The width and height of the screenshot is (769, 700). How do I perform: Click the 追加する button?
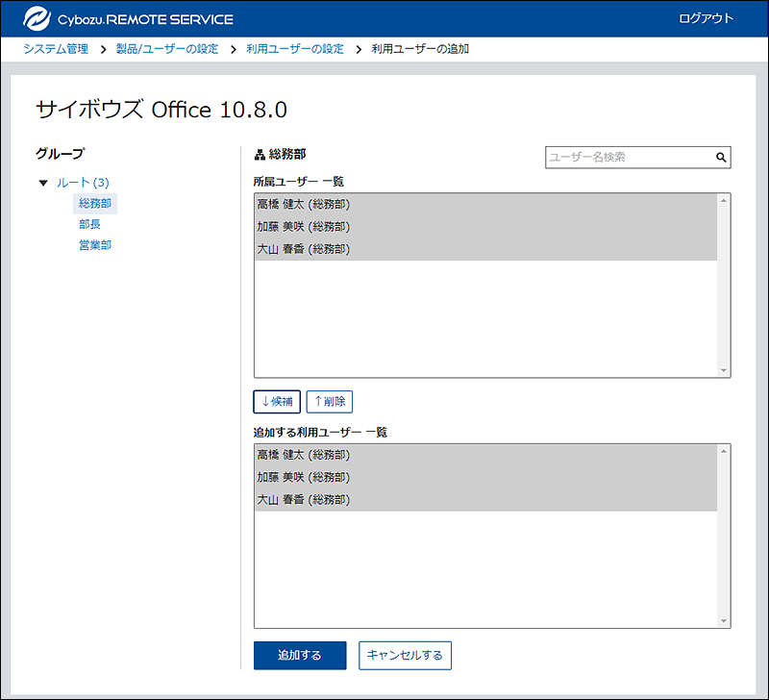pyautogui.click(x=300, y=656)
